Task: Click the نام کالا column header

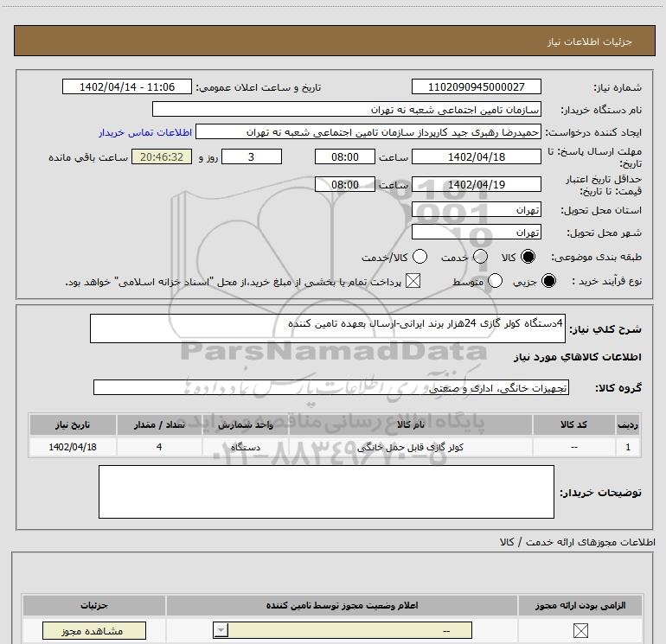Action: pyautogui.click(x=411, y=424)
